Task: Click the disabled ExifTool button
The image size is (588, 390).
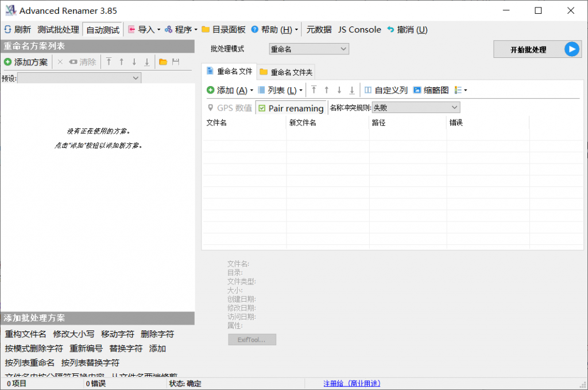Action: click(x=252, y=339)
